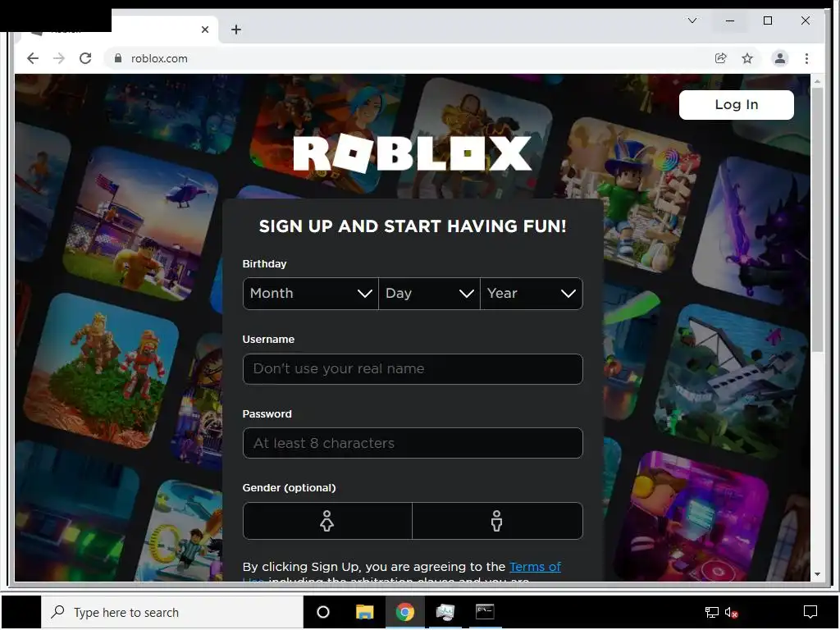Viewport: 840px width, 630px height.
Task: Click the scrollbar down arrow
Action: click(817, 573)
